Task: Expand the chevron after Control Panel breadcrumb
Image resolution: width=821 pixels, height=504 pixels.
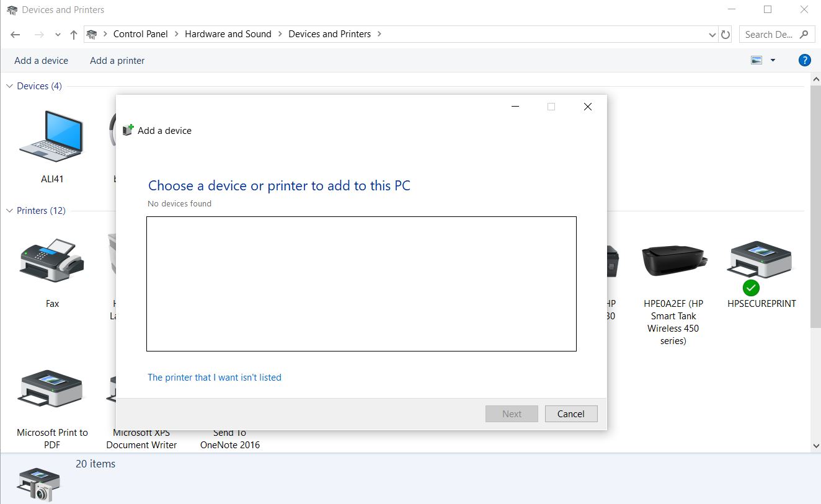Action: pyautogui.click(x=177, y=34)
